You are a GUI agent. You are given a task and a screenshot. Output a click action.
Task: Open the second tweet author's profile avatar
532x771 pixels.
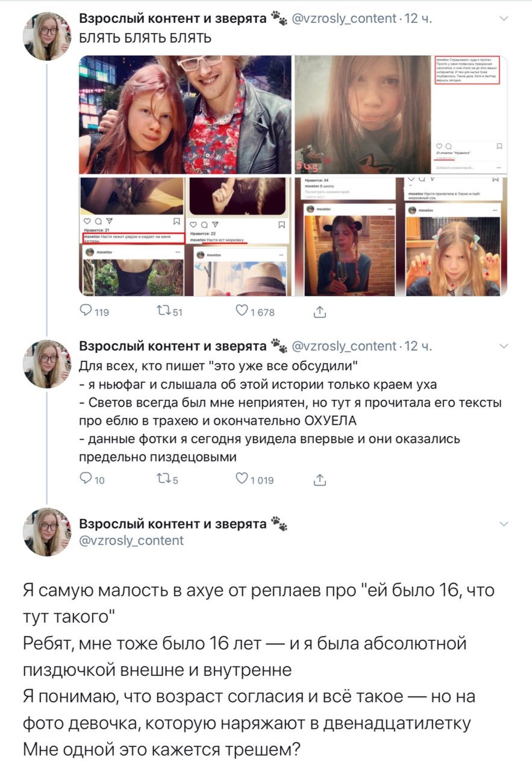pyautogui.click(x=47, y=363)
